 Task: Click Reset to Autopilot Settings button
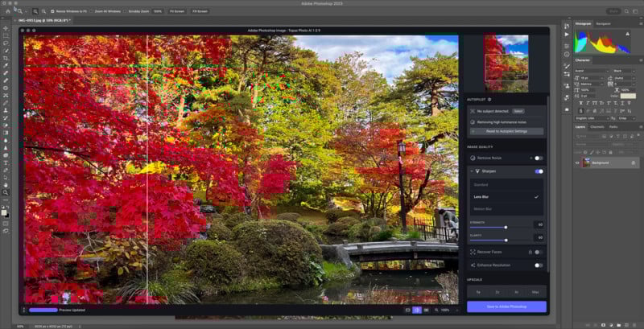(x=506, y=131)
